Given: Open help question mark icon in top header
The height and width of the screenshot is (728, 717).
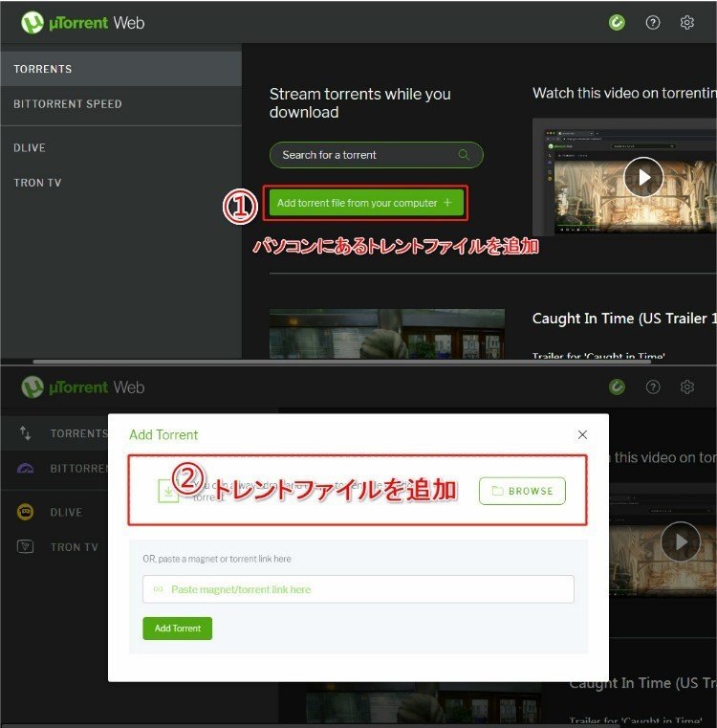Looking at the screenshot, I should (653, 22).
